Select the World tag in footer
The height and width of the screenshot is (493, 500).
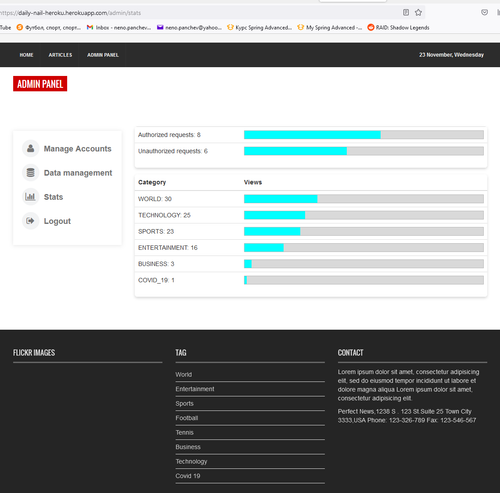(x=184, y=375)
